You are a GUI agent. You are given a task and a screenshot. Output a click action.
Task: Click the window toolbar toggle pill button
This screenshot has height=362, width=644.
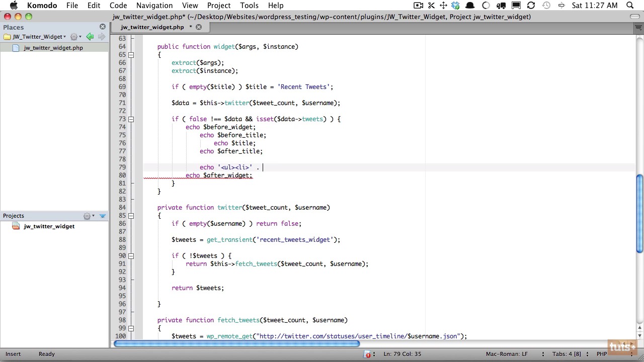pyautogui.click(x=635, y=17)
